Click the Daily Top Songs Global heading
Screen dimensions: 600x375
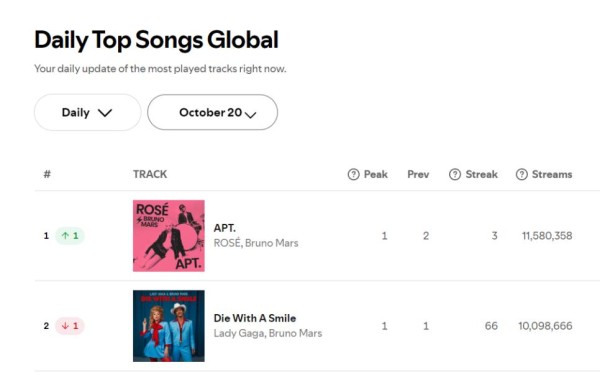(x=157, y=40)
